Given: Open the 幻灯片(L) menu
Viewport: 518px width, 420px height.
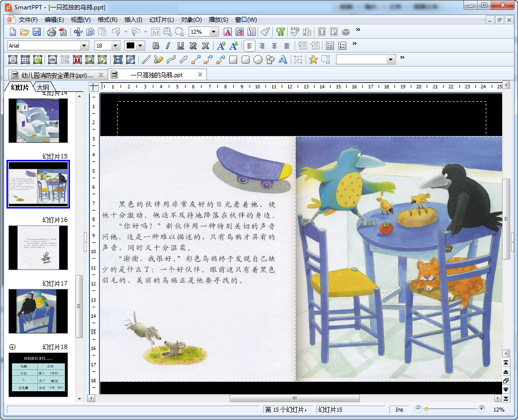Looking at the screenshot, I should [162, 20].
